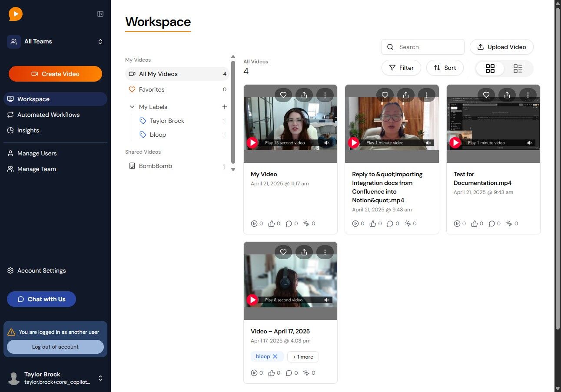Collapse the sidebar with the panel icon
Image resolution: width=561 pixels, height=392 pixels.
click(x=100, y=14)
